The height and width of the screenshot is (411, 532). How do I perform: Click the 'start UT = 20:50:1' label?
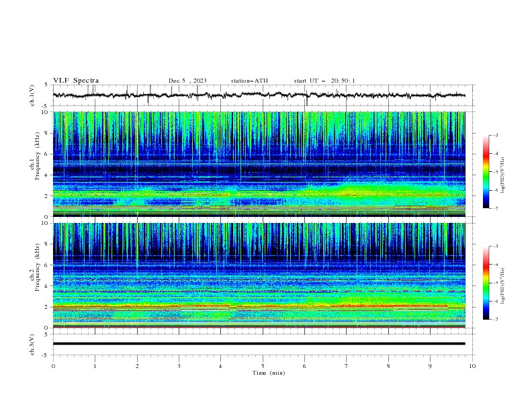click(324, 81)
